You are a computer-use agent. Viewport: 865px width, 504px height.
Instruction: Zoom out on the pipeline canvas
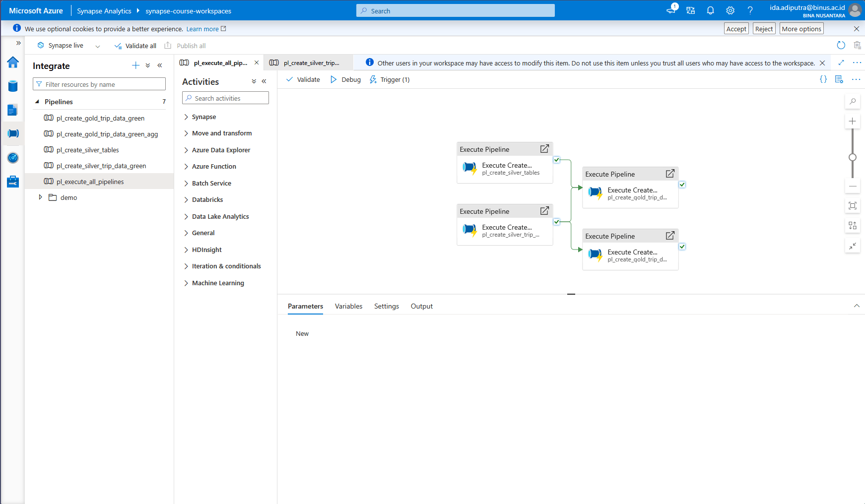click(x=853, y=187)
